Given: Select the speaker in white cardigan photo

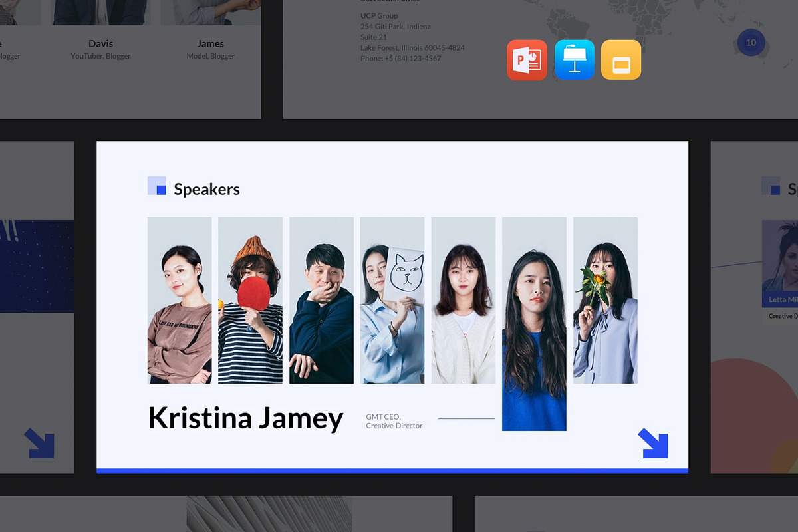Looking at the screenshot, I should (464, 301).
